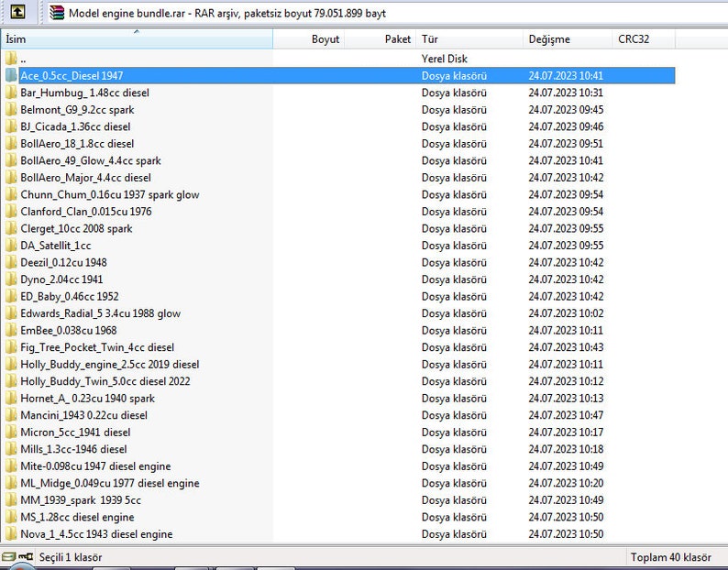Click folder icon of Clerget_10cc 2008 spark
This screenshot has height=570, width=728.
[x=11, y=228]
